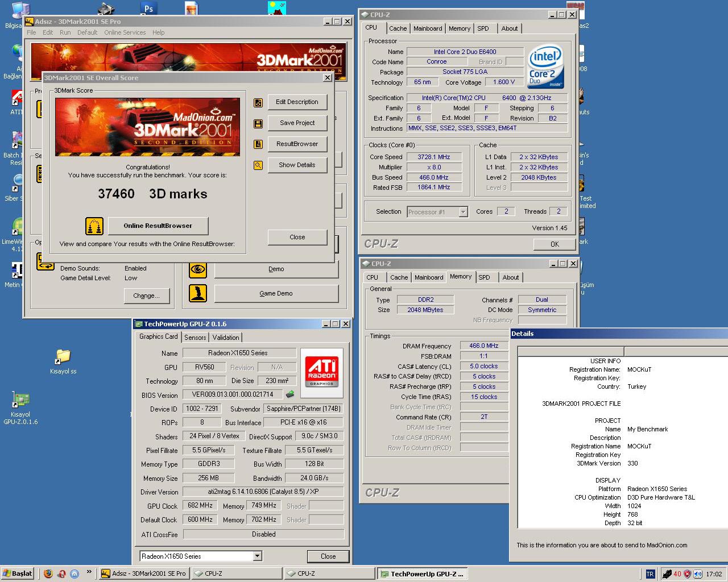This screenshot has width=728, height=582.
Task: Open Kisayol ss folder on desktop
Action: click(63, 361)
